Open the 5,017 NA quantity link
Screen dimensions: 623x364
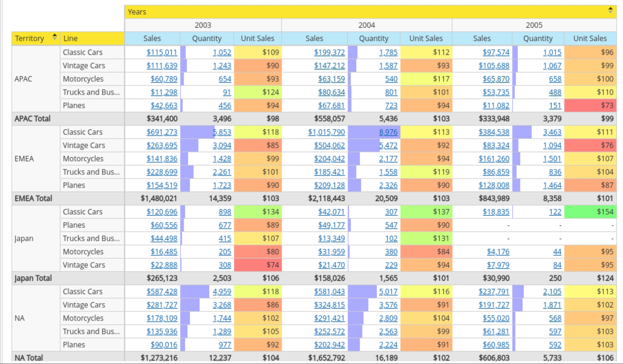[388, 292]
